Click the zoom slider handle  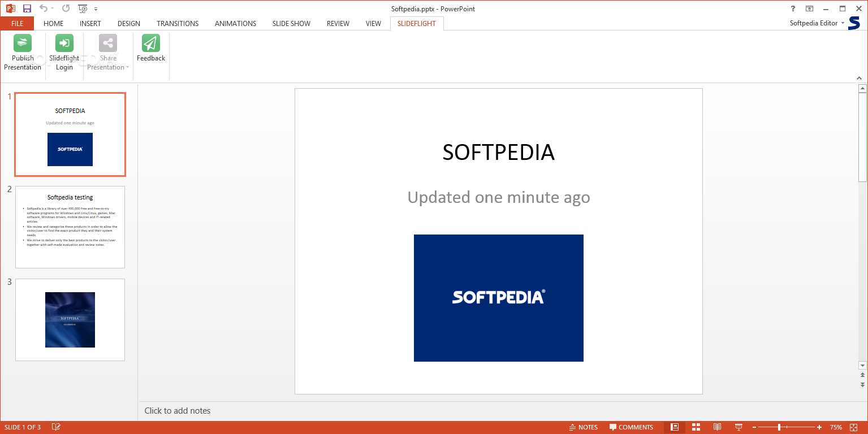(779, 427)
